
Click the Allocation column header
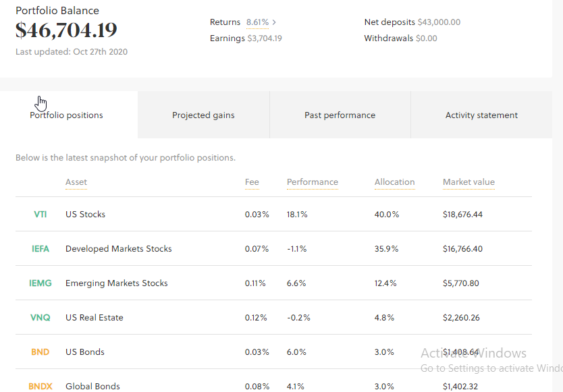395,182
